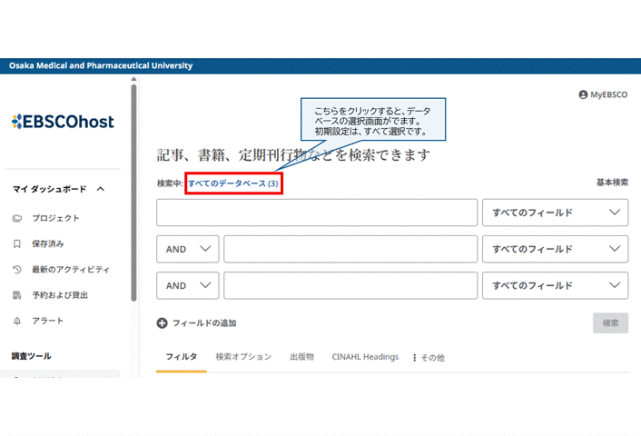641x436 pixels.
Task: Open 保存済み in the sidebar
Action: (x=48, y=244)
